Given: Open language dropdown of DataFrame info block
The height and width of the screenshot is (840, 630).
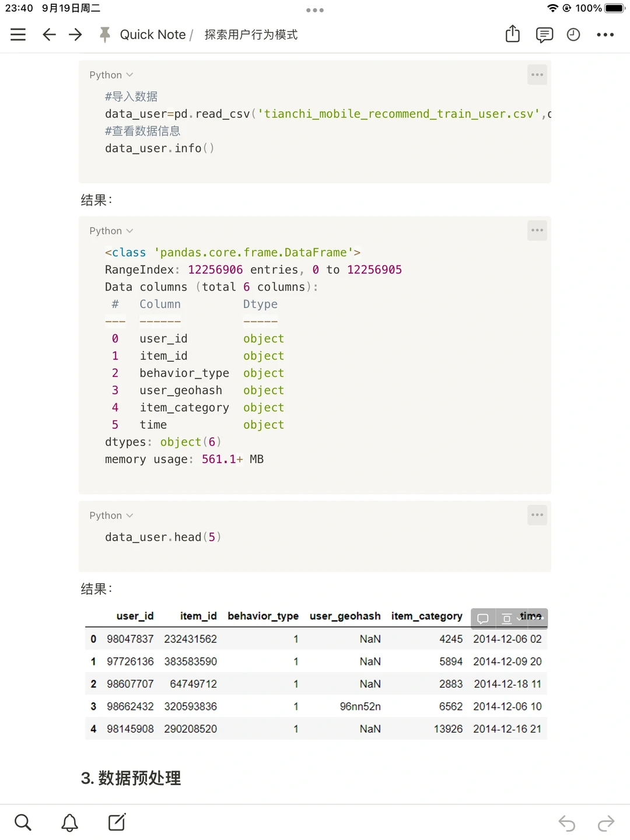Looking at the screenshot, I should point(111,230).
